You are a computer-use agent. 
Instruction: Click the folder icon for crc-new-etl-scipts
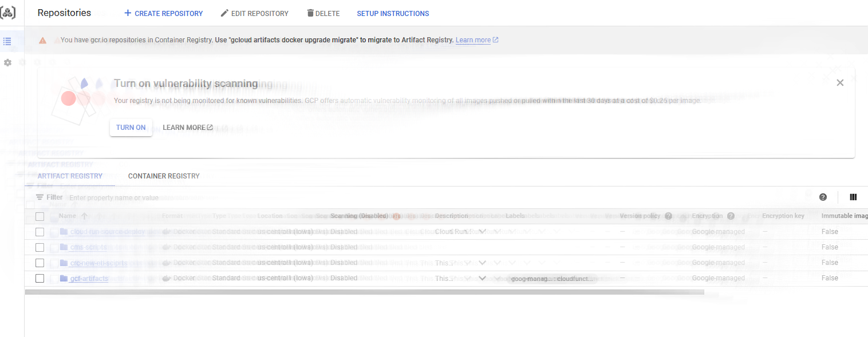tap(64, 263)
